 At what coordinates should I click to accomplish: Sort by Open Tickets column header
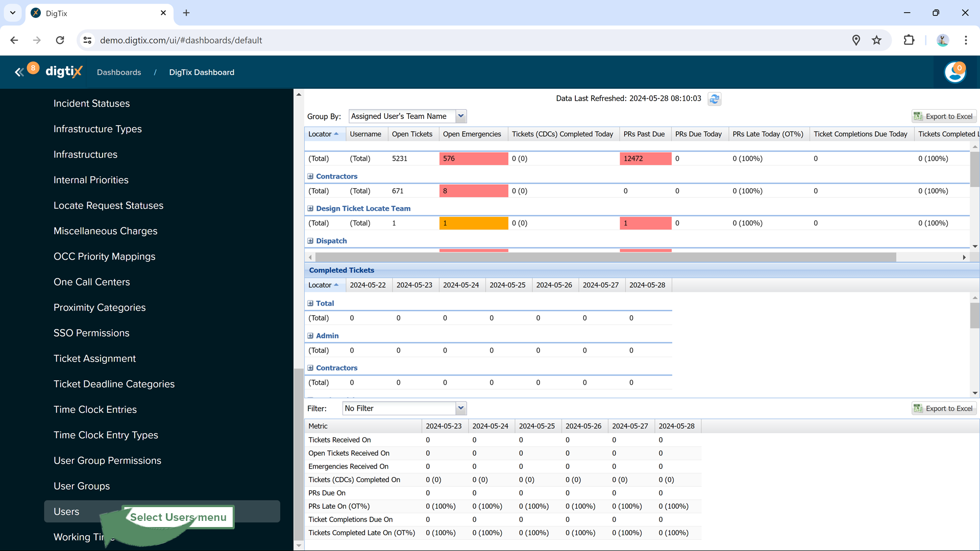412,134
